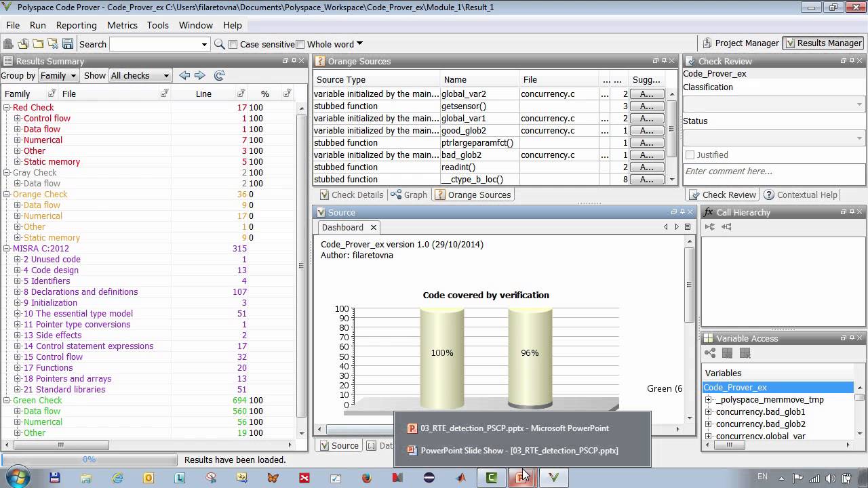This screenshot has height=488, width=868.
Task: Enable the Whole word checkbox
Action: [300, 45]
